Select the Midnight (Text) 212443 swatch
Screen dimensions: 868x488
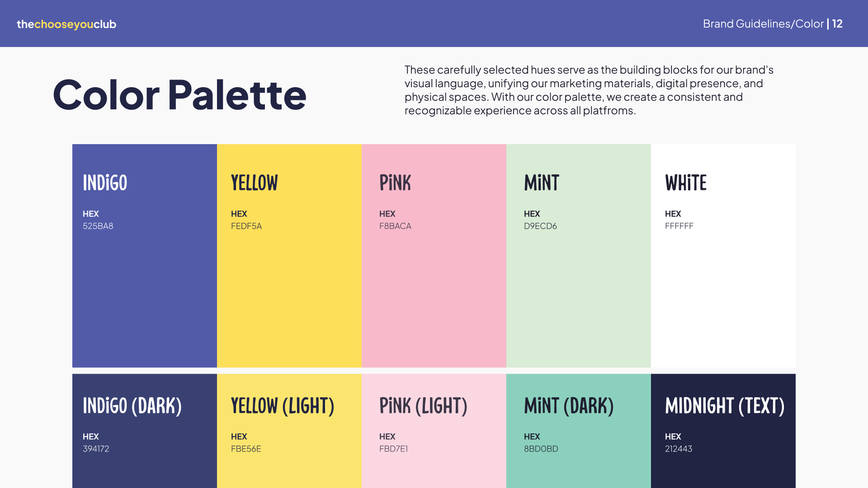click(723, 431)
